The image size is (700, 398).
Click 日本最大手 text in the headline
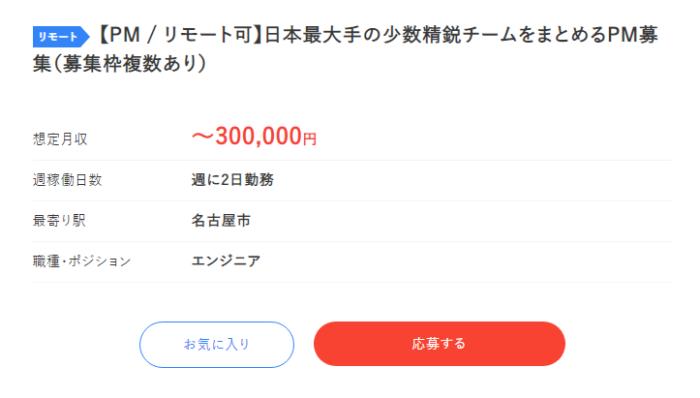pyautogui.click(x=313, y=35)
